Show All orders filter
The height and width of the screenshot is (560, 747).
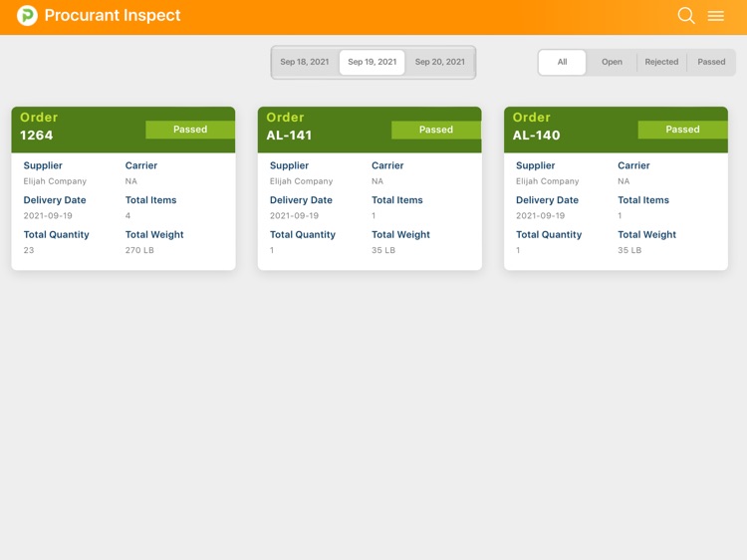562,62
